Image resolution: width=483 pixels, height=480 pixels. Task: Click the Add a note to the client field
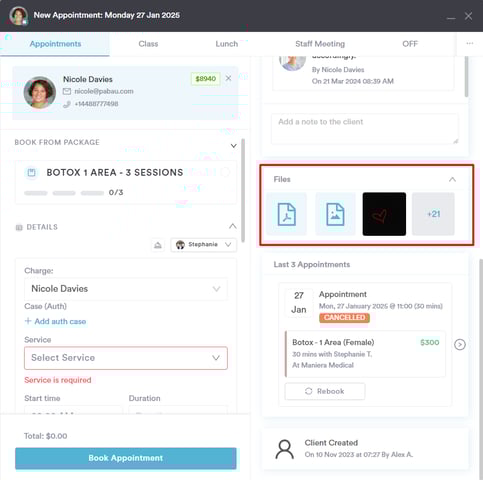[x=365, y=129]
